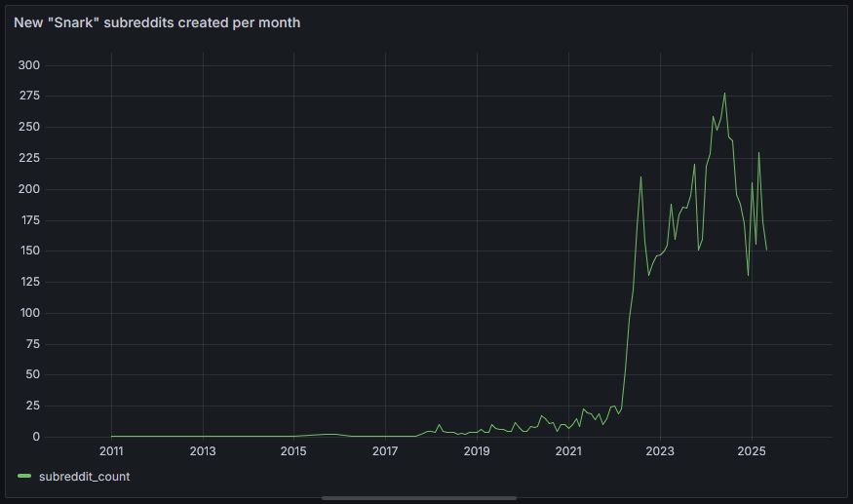This screenshot has width=853, height=504.
Task: Click the horizontal scrollbar below the chart
Action: [x=419, y=497]
